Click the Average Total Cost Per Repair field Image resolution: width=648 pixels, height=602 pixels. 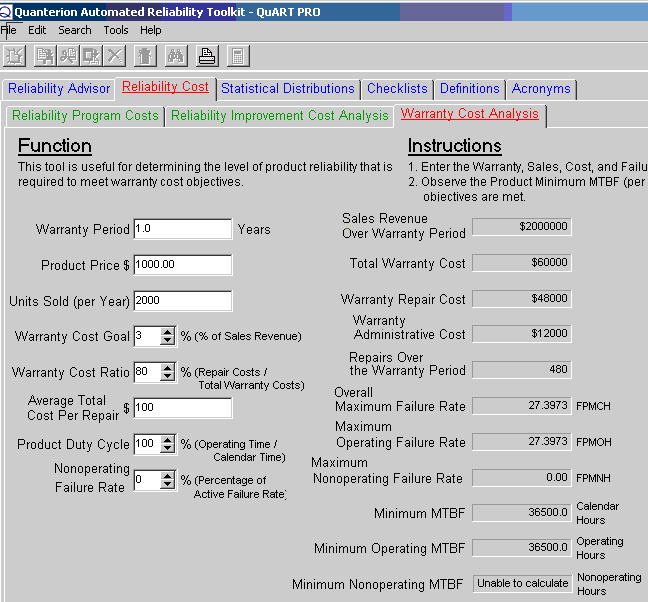pos(182,408)
